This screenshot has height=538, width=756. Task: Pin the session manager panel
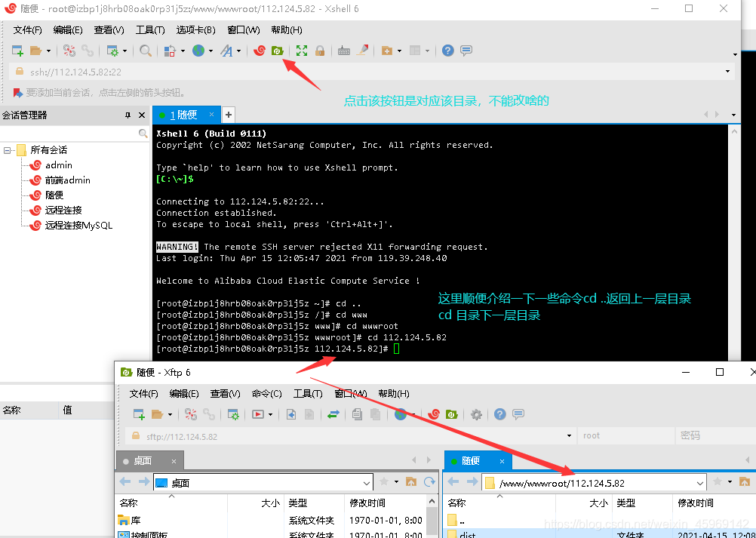coord(128,115)
